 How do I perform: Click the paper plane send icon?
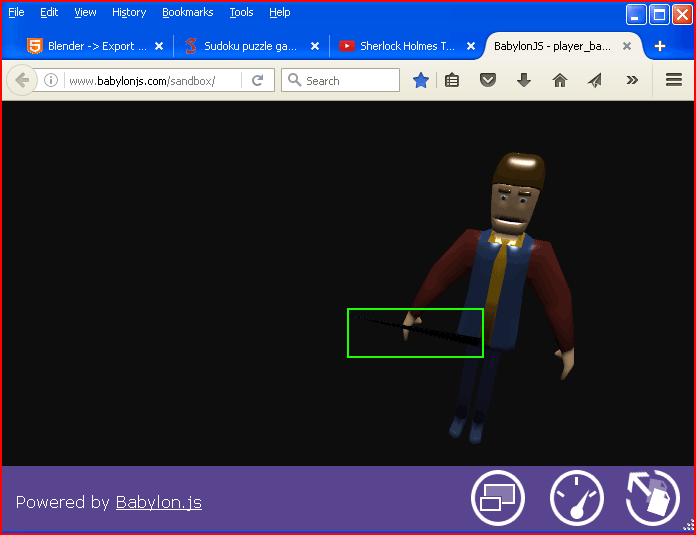click(x=595, y=81)
